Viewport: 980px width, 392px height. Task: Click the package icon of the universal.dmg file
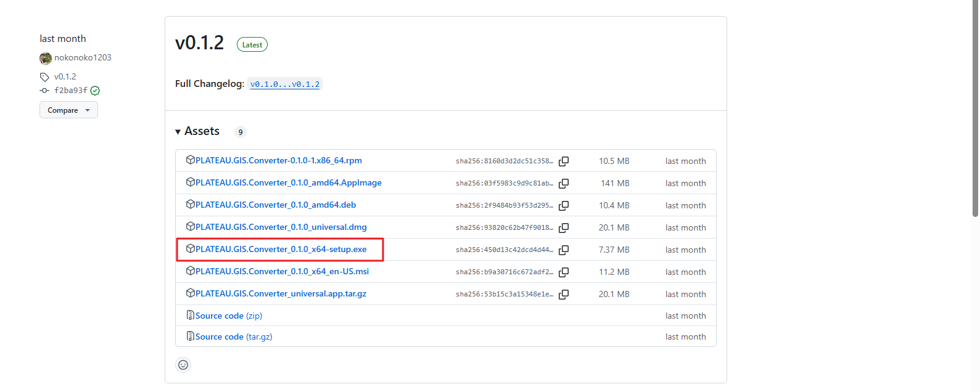pos(191,227)
